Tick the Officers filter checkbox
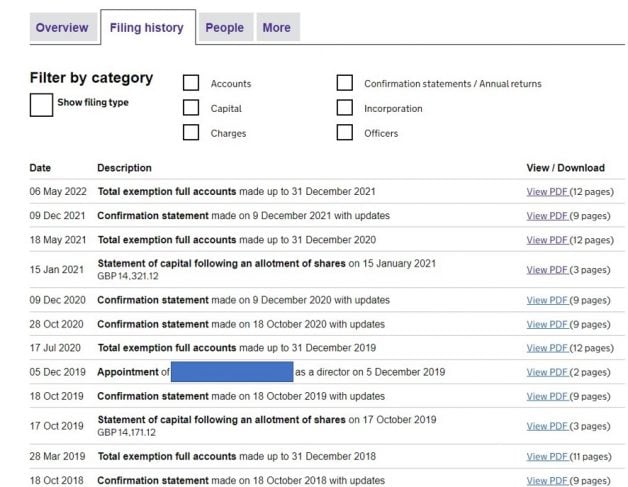628x487 pixels. (x=345, y=133)
